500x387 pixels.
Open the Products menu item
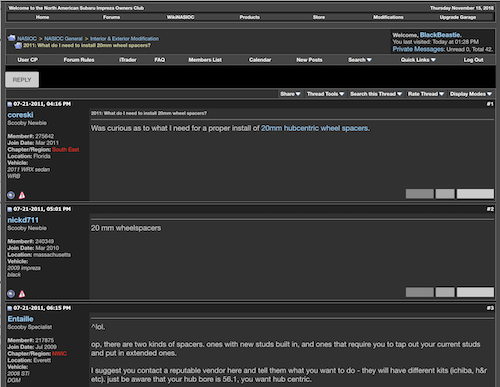pos(249,17)
